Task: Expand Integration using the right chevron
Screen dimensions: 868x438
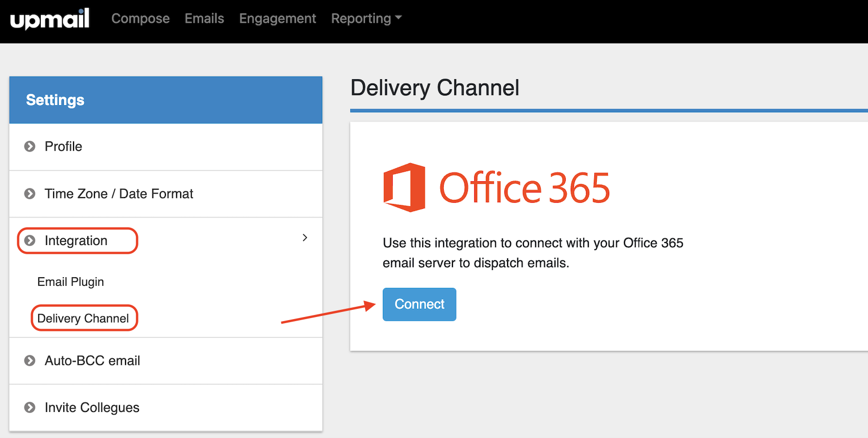Action: pyautogui.click(x=305, y=238)
